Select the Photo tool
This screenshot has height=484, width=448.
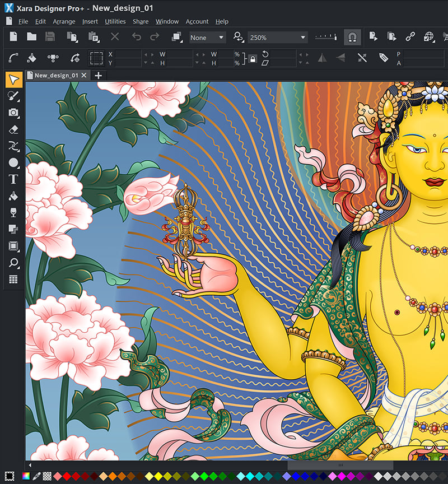tap(12, 113)
